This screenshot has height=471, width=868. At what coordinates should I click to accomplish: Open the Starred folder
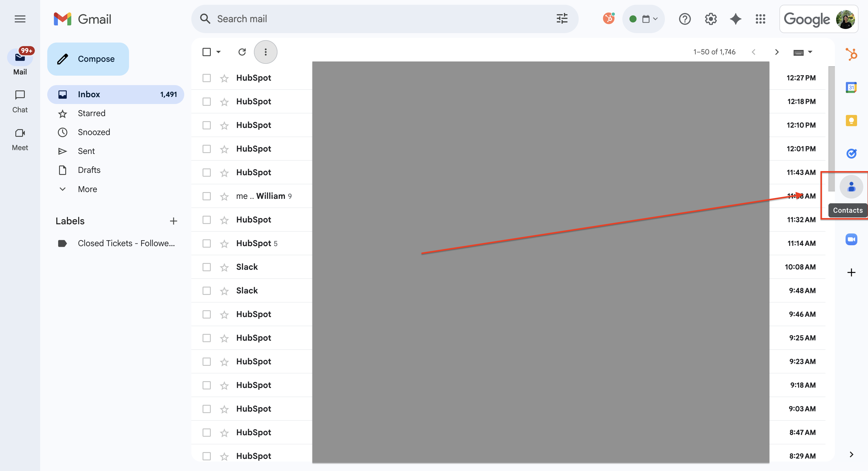[115, 113]
